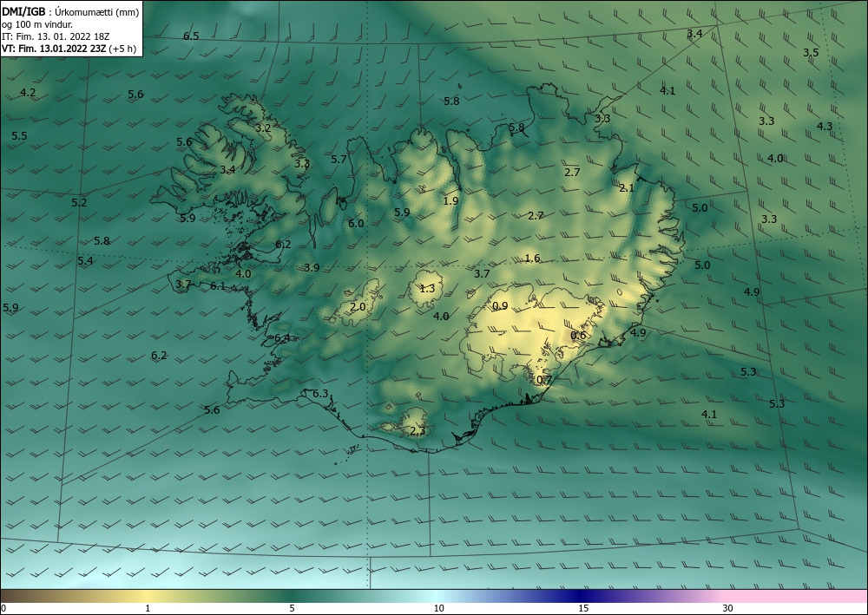Click the '15' label on the colour scale
Viewport: 868px width, 615px height.
click(x=583, y=608)
